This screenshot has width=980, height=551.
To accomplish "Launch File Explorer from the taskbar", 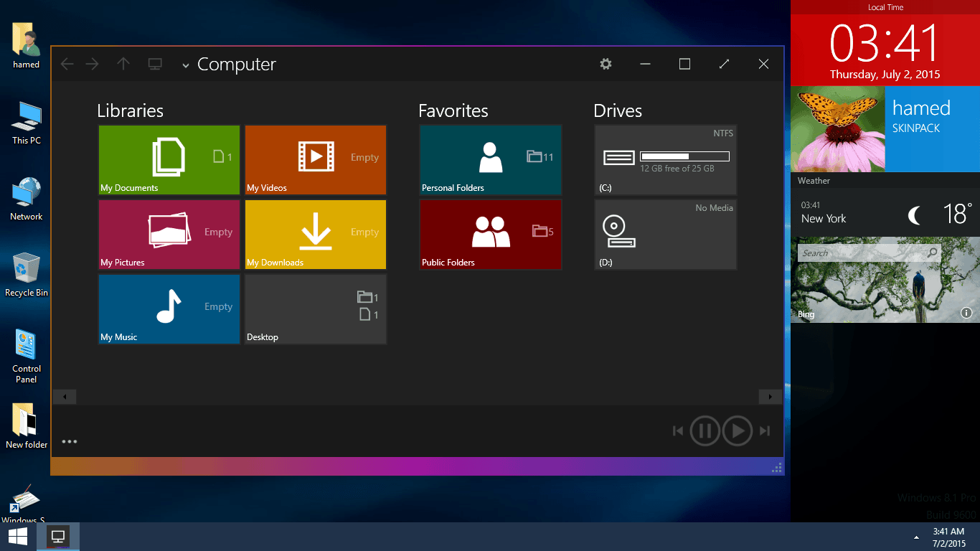I will (57, 536).
